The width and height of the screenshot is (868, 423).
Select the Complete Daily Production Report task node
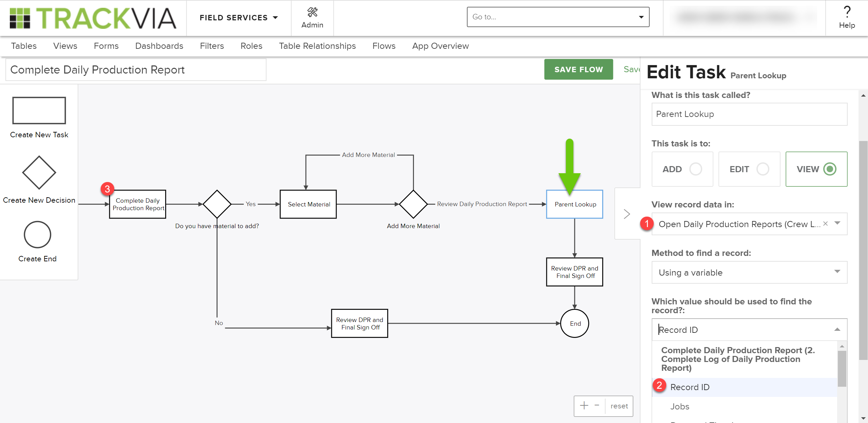[x=138, y=204]
